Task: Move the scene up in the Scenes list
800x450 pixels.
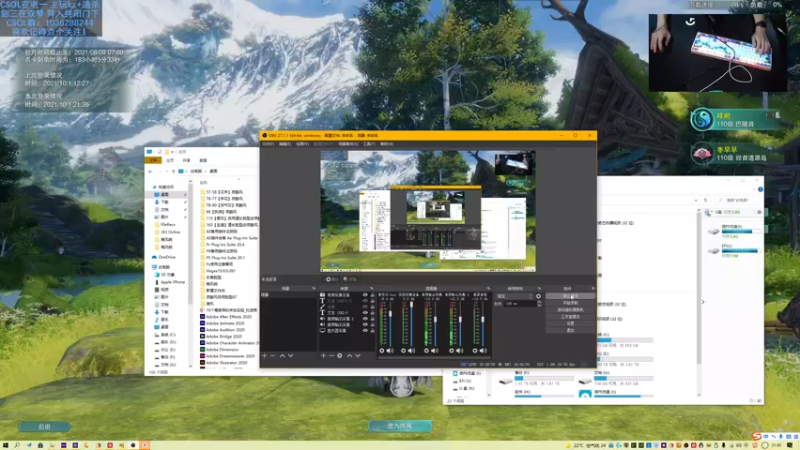Action: [282, 356]
